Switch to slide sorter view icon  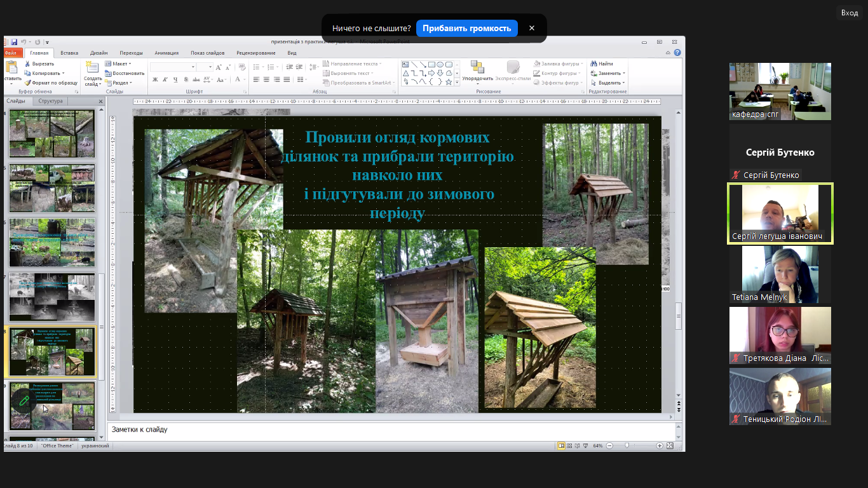[x=569, y=446]
